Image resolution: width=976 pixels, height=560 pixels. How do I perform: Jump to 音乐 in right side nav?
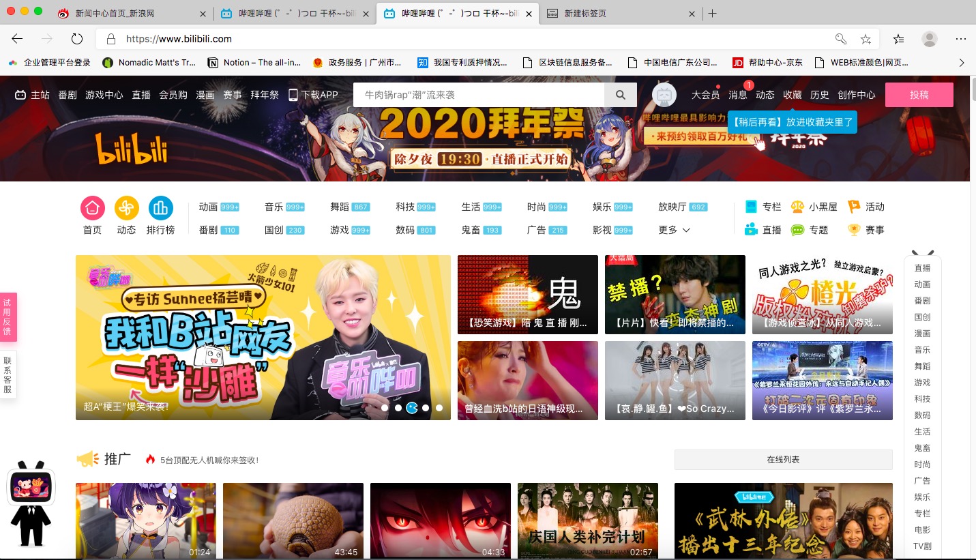point(922,350)
